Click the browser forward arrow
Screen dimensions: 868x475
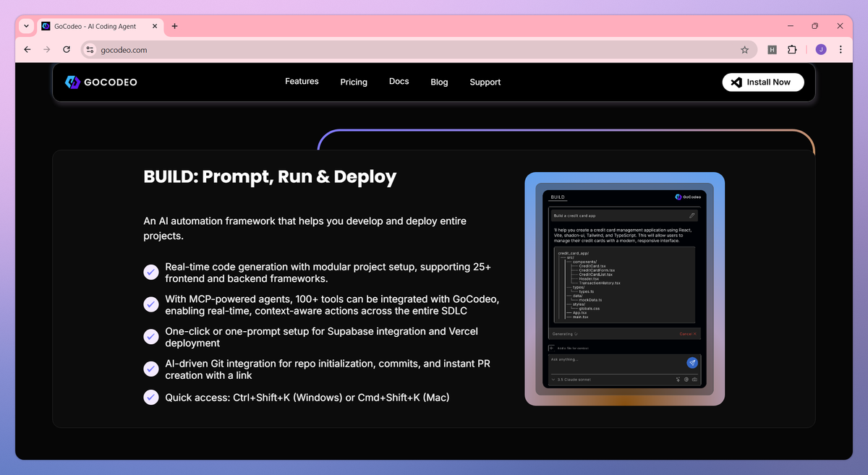tap(47, 50)
